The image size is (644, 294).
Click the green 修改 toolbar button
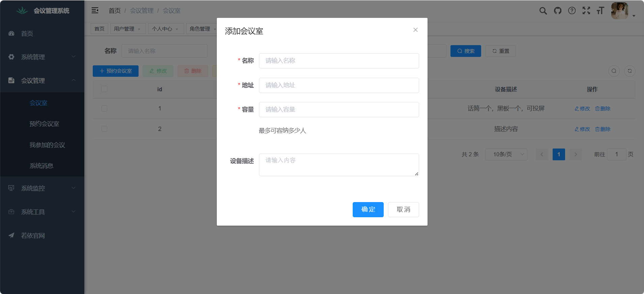coord(158,71)
